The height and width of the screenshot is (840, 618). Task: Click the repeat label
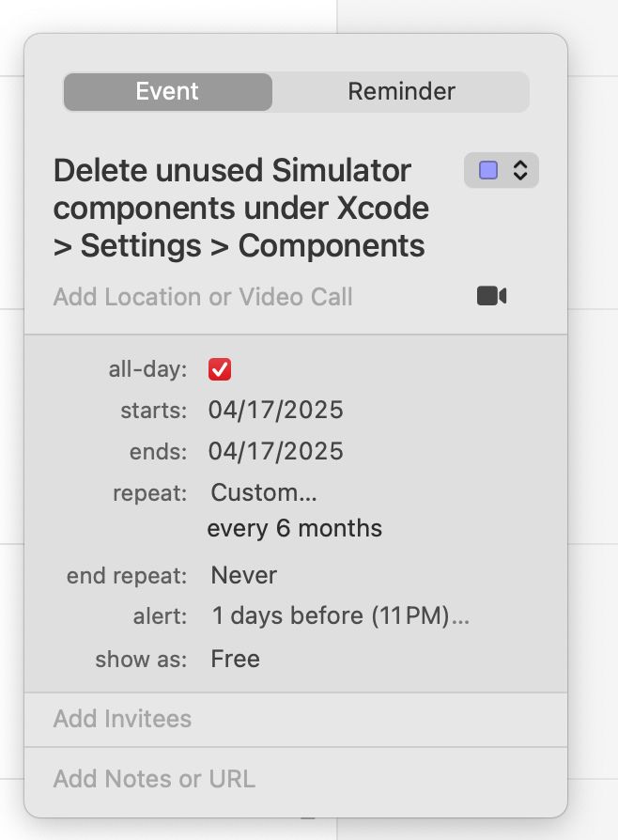coord(150,493)
